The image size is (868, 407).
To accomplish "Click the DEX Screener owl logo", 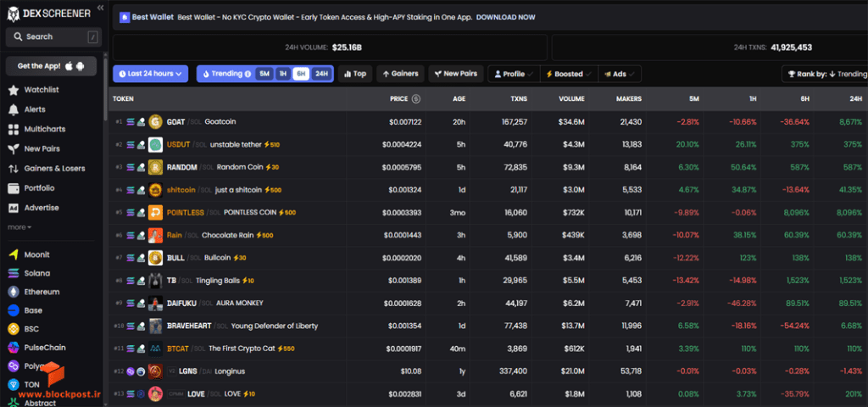I will point(13,14).
